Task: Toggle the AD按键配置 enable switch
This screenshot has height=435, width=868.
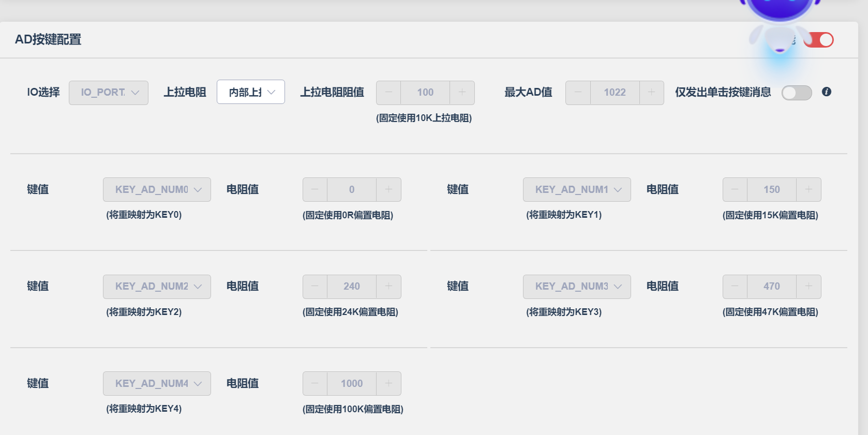Action: coord(818,40)
